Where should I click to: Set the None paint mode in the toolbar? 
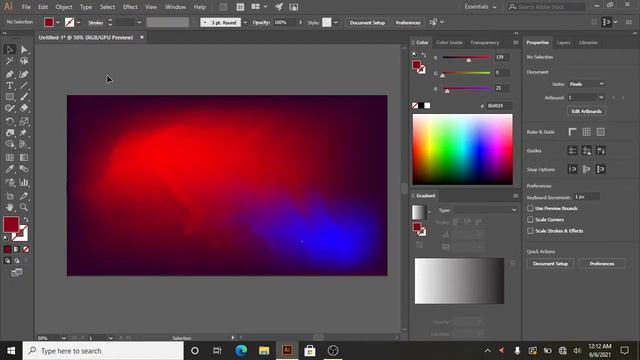click(x=26, y=249)
